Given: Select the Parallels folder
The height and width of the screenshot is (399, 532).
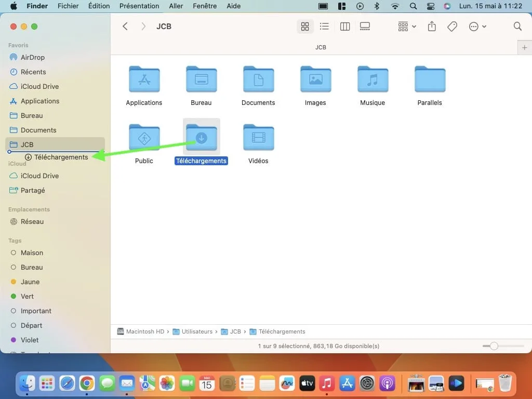Looking at the screenshot, I should pyautogui.click(x=430, y=79).
